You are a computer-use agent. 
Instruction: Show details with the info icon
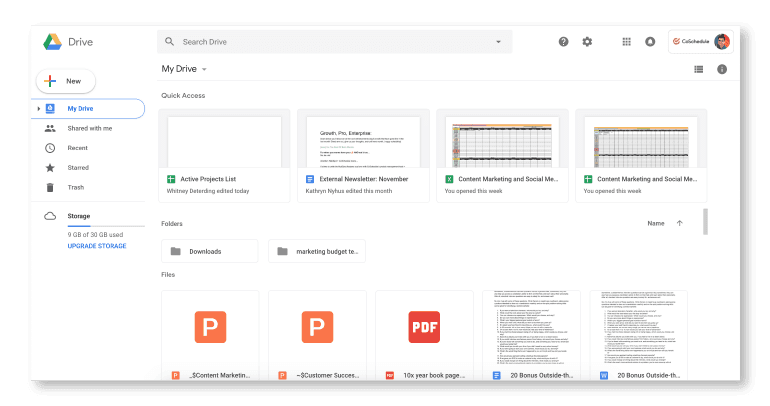tap(722, 69)
